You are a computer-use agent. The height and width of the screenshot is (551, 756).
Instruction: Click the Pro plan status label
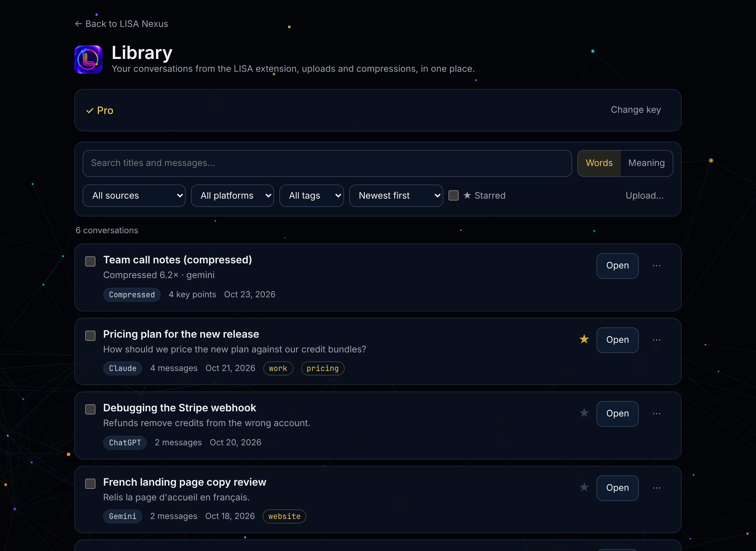[100, 111]
